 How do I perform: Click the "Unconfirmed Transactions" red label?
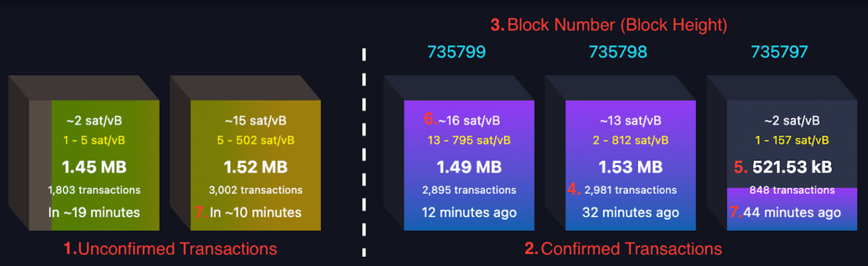(177, 249)
